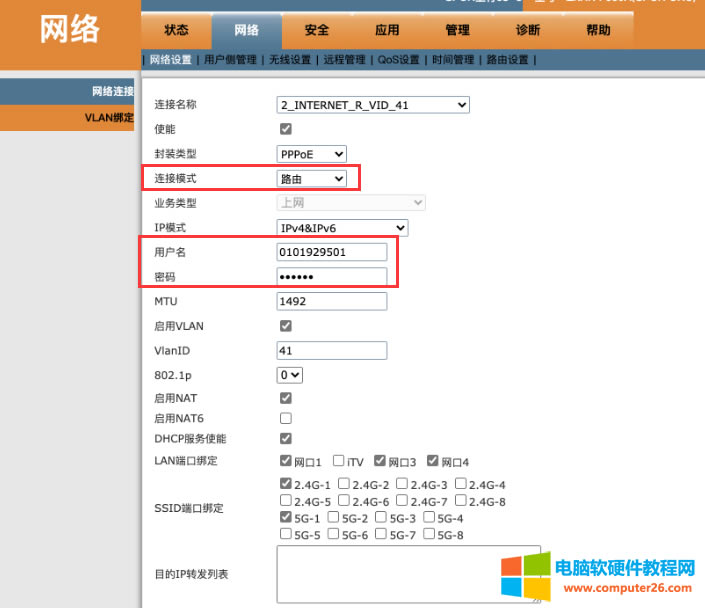The width and height of the screenshot is (705, 608).
Task: Uncheck the 启用VLAN checkbox
Action: click(286, 326)
